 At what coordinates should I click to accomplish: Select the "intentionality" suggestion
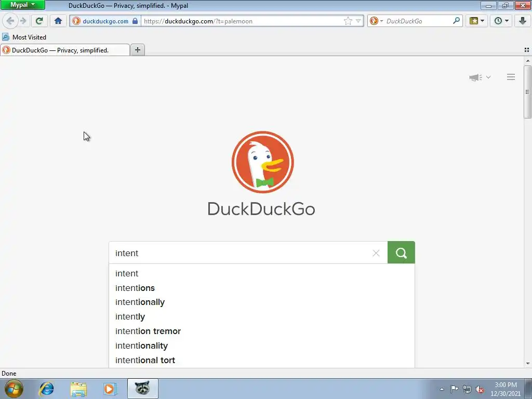[x=262, y=345]
